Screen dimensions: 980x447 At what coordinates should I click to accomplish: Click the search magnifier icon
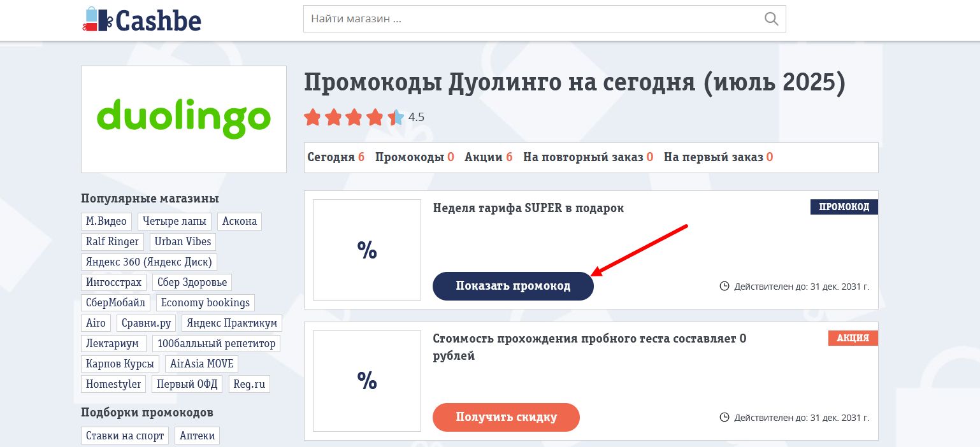coord(771,18)
